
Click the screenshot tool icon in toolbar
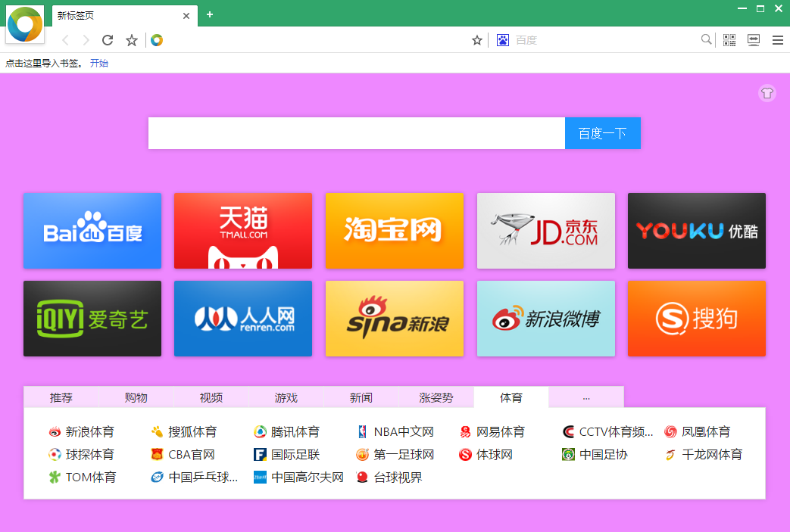(754, 40)
